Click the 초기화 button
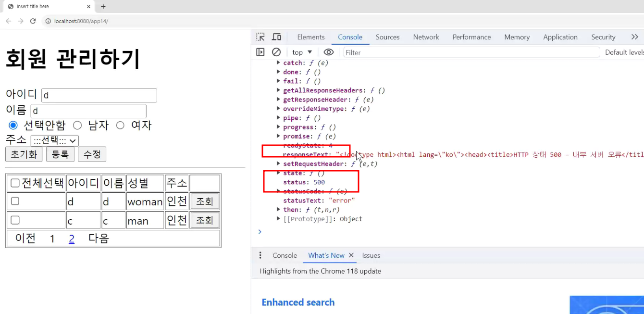 click(x=24, y=154)
